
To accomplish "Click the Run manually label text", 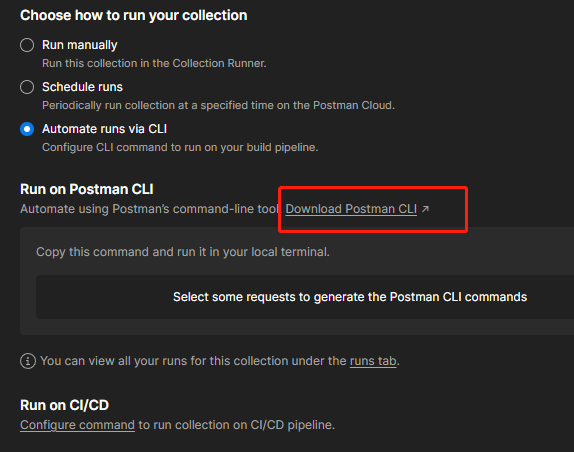I will 79,45.
